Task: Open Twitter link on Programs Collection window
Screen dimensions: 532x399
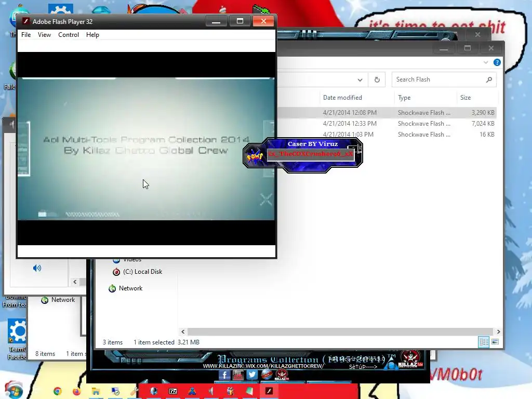Action: (x=252, y=375)
